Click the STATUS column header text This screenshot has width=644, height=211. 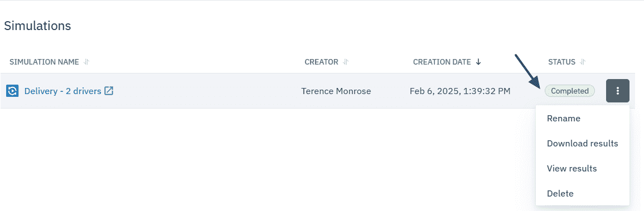click(561, 62)
